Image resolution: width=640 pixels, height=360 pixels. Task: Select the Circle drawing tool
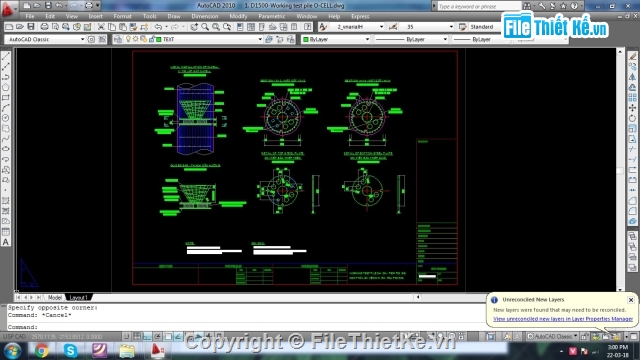click(x=6, y=118)
